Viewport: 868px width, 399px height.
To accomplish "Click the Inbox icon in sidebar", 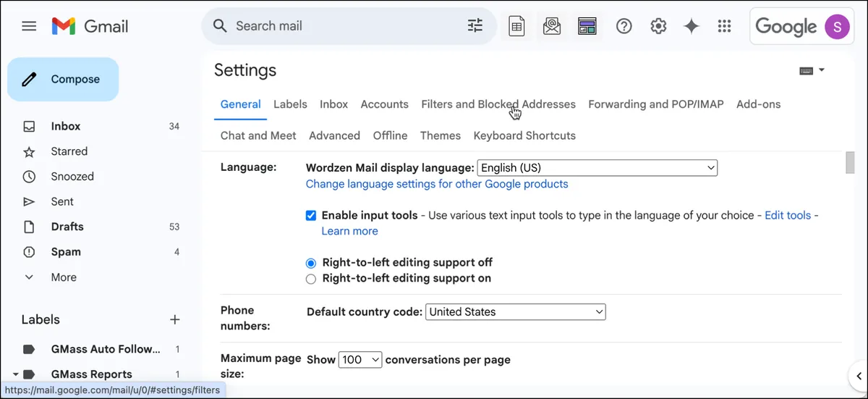I will [x=29, y=126].
